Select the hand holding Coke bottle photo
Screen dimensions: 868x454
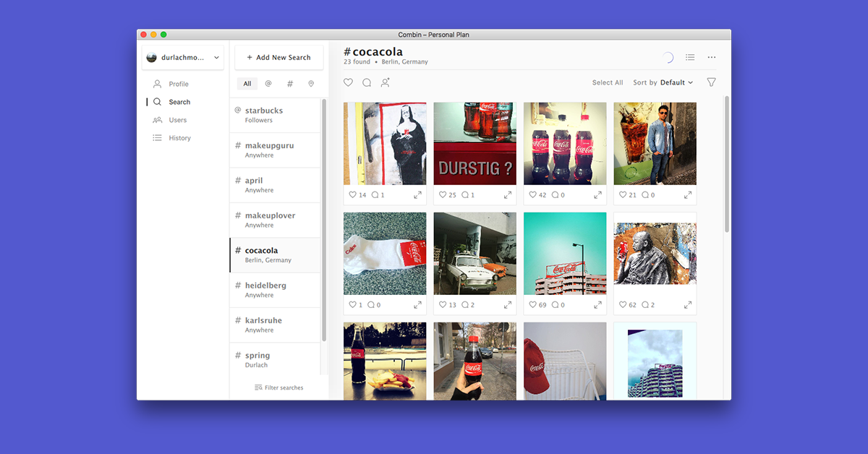475,361
